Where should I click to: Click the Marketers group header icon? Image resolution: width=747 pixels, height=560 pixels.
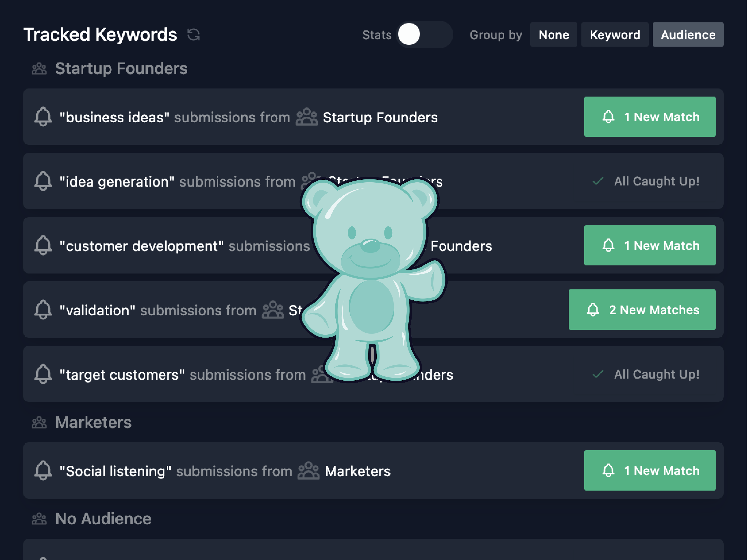click(x=39, y=422)
